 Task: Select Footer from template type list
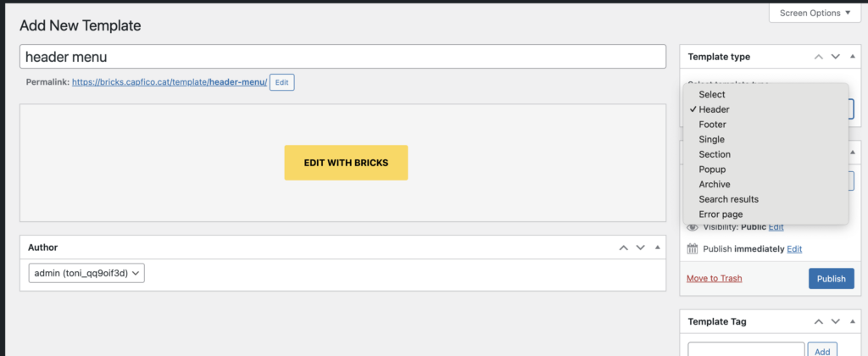[x=712, y=125]
